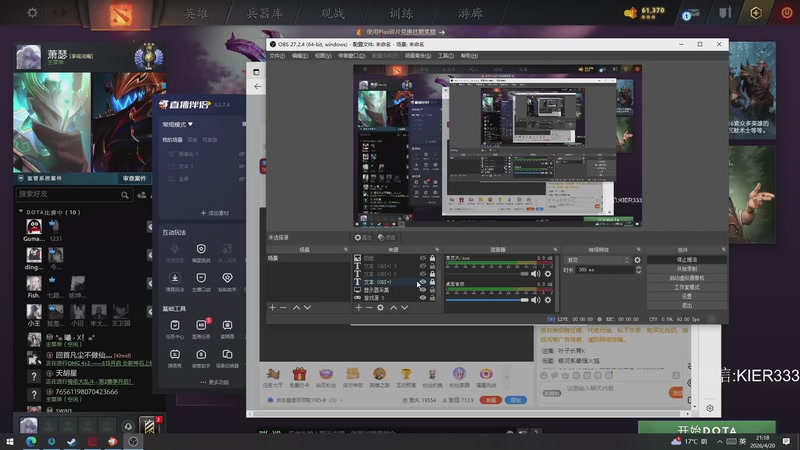Click the 任务大厅 icon in browser
This screenshot has width=800, height=450.
tap(273, 378)
